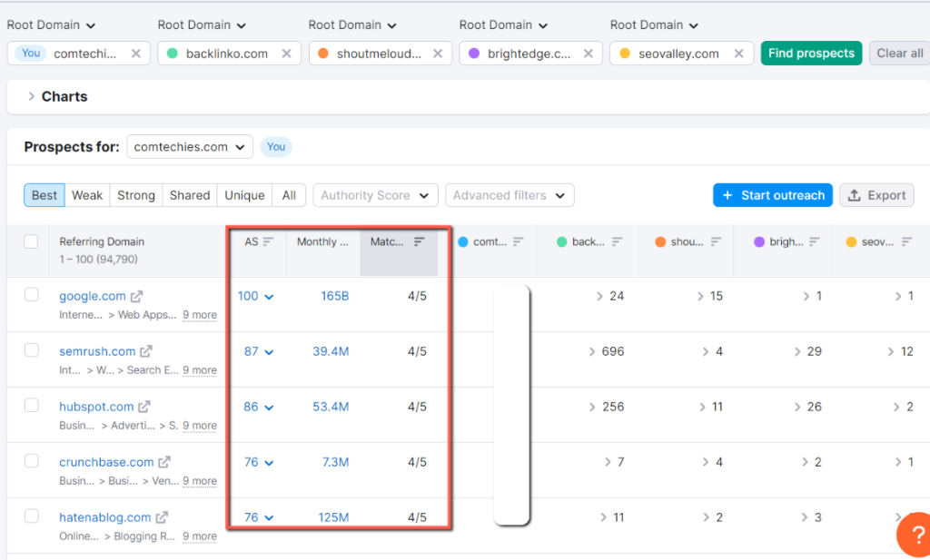Open the Authority Score filter dropdown

click(375, 194)
